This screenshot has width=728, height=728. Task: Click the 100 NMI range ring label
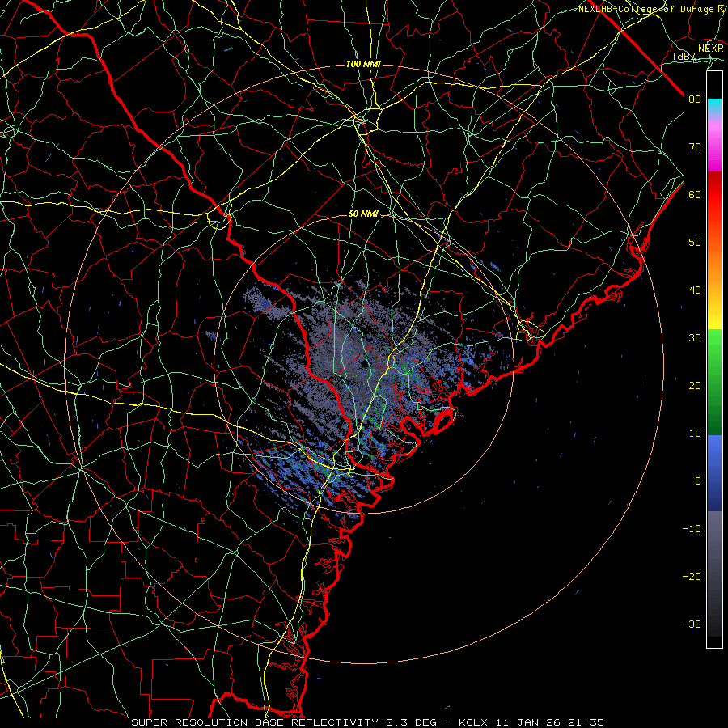coord(363,64)
